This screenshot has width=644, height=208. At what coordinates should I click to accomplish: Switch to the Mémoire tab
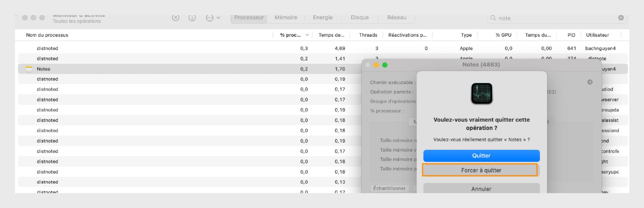(x=286, y=17)
